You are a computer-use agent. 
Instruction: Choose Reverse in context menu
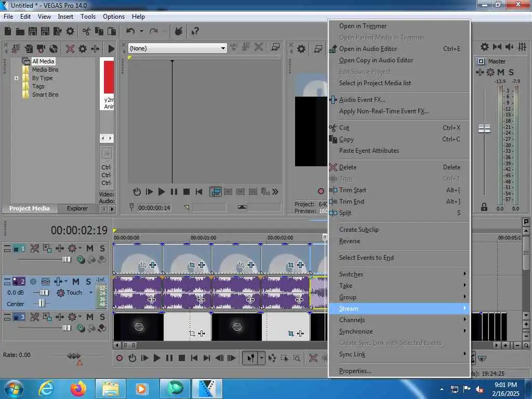(400, 241)
